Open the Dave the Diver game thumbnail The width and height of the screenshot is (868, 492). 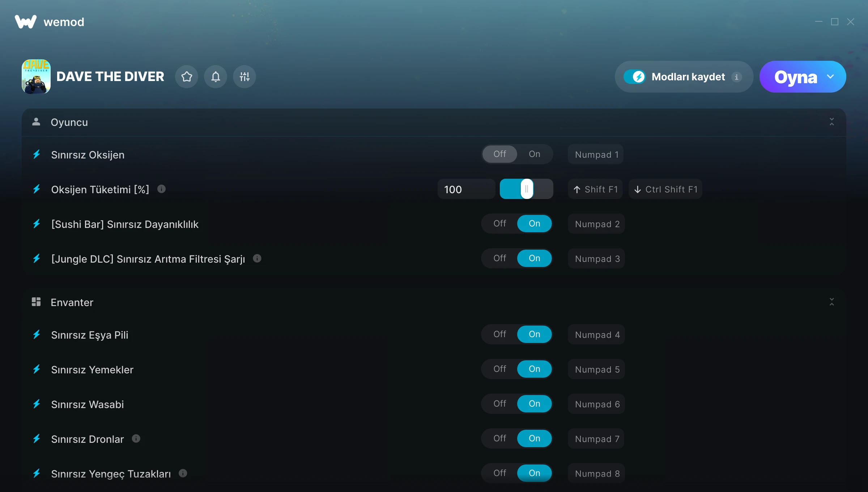tap(36, 77)
